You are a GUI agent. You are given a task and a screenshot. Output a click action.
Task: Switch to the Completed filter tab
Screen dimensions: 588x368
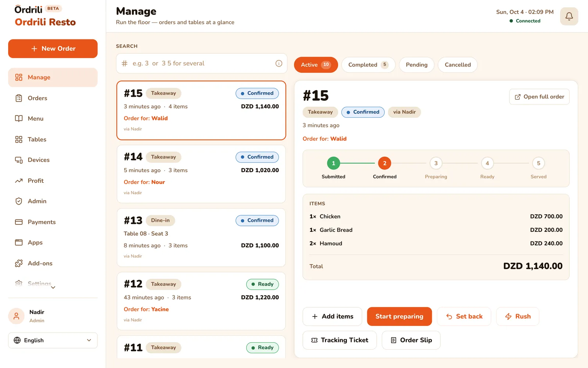(x=368, y=65)
